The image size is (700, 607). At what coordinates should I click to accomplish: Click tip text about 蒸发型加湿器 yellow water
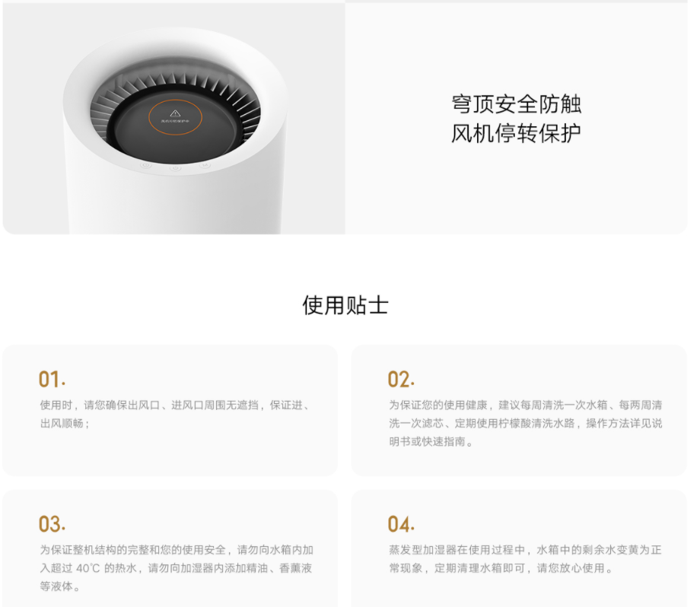coord(525,559)
